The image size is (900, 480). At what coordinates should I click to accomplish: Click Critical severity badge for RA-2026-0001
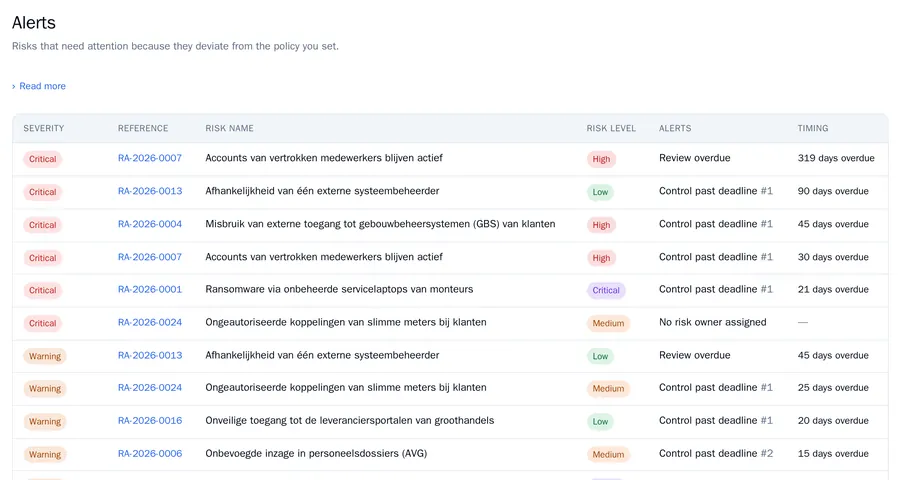[x=42, y=291]
